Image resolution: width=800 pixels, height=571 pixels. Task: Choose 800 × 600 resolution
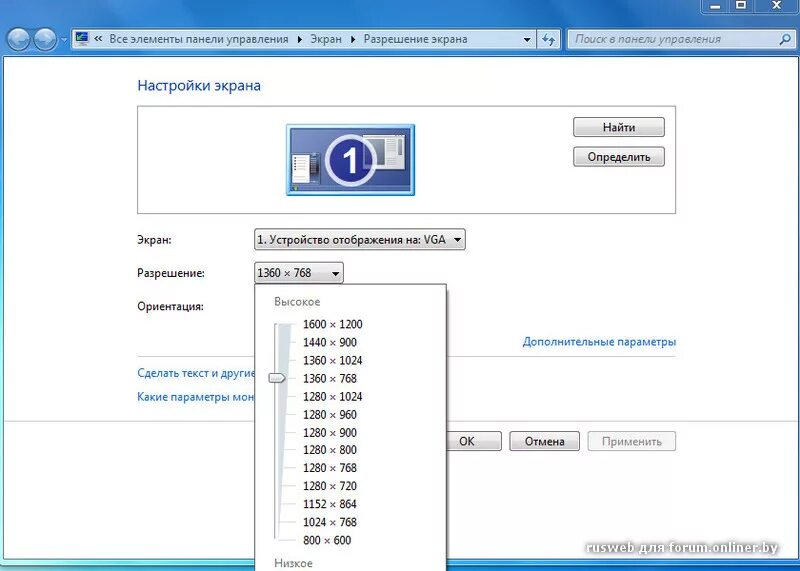pos(327,540)
